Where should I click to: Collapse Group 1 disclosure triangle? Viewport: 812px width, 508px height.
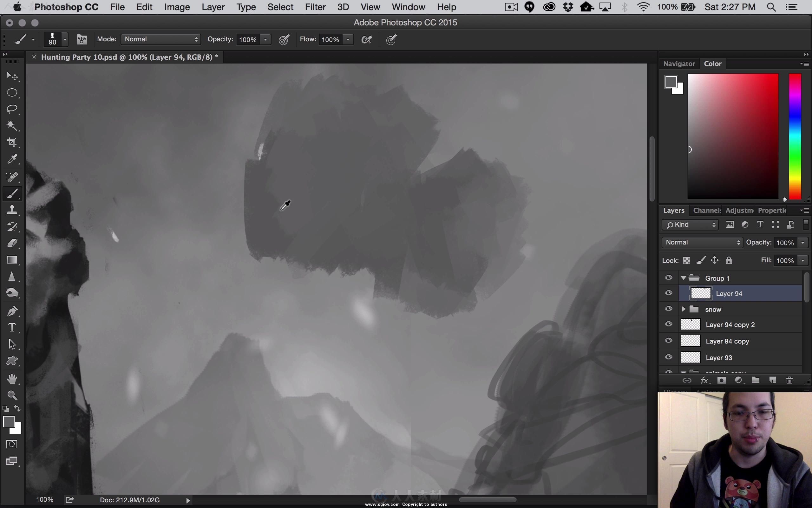684,278
